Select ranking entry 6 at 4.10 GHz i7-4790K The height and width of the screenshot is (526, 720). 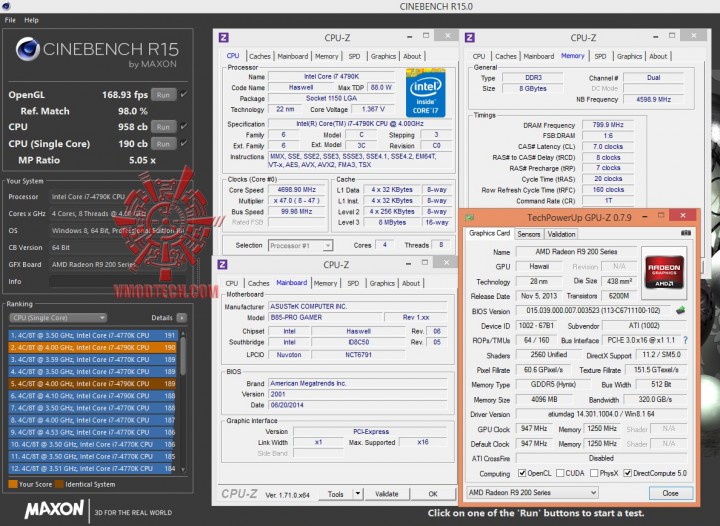(x=93, y=396)
